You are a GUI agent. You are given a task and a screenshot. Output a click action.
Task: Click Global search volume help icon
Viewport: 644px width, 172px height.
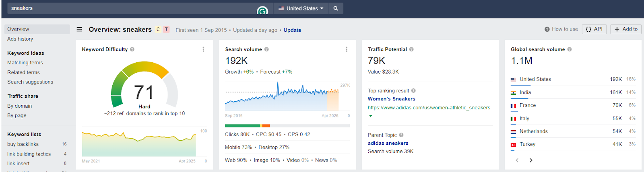tap(570, 49)
